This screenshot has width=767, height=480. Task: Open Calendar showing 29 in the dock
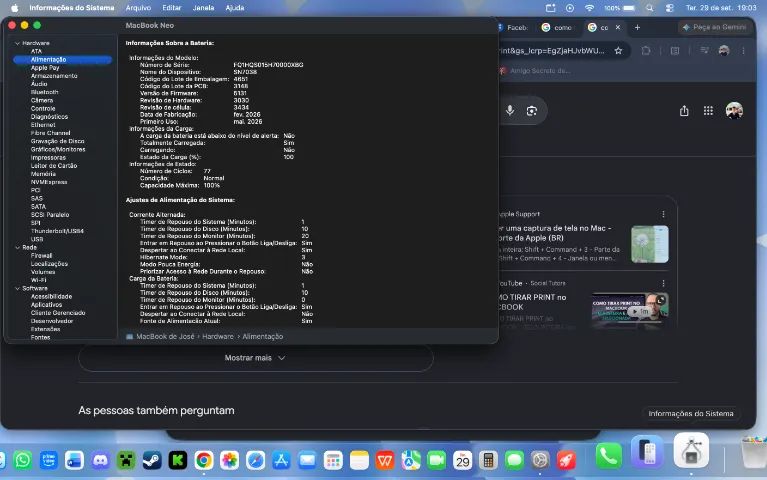(462, 460)
